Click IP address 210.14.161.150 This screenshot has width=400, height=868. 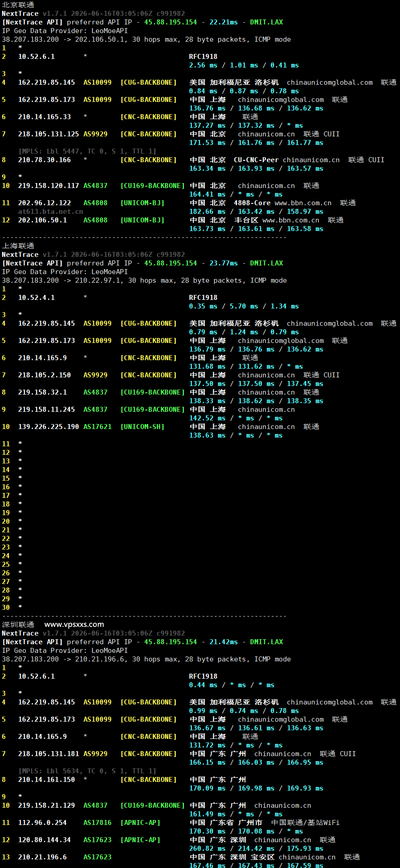click(47, 780)
